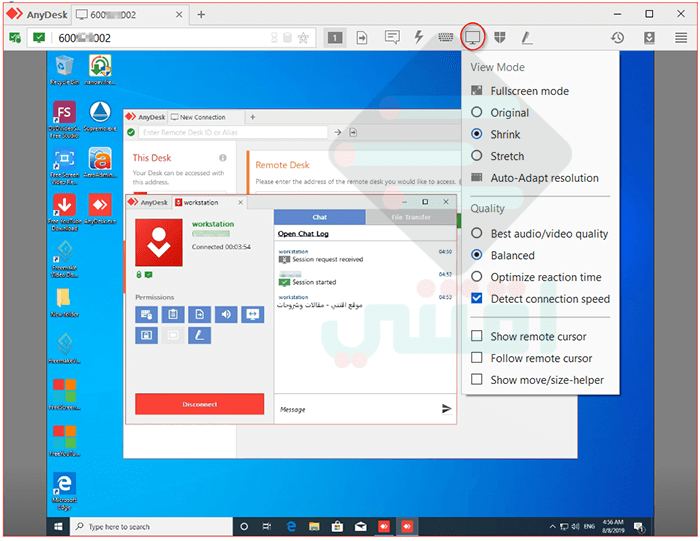The width and height of the screenshot is (700, 541).
Task: Add address to favorites star icon
Action: (303, 38)
